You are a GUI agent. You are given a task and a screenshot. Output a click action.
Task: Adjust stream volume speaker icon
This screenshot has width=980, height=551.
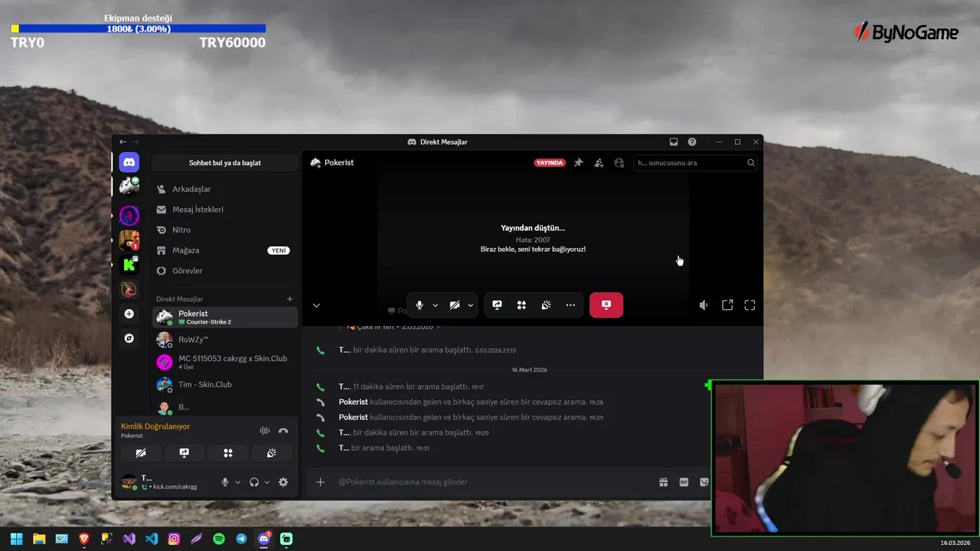click(x=704, y=305)
